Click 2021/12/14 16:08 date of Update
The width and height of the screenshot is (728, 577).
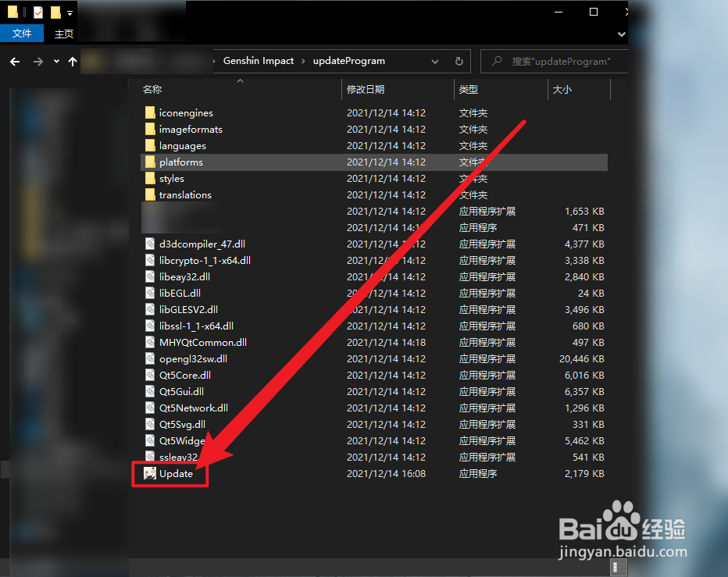tap(387, 473)
